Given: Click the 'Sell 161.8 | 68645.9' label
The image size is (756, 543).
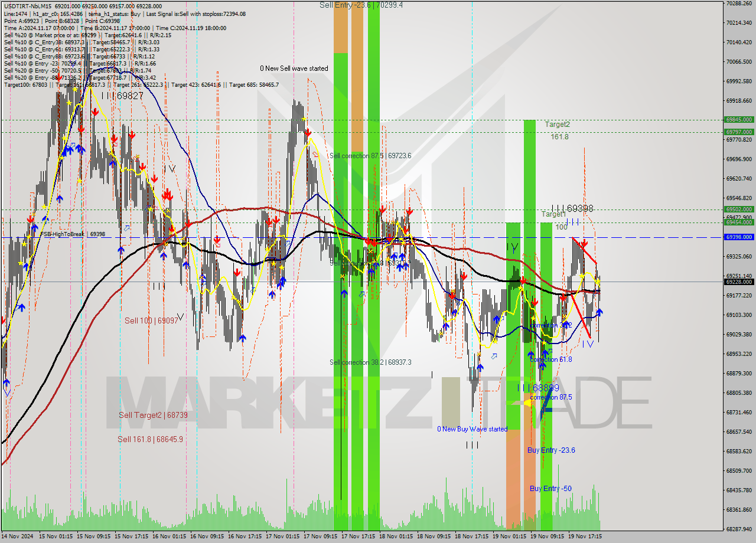Looking at the screenshot, I should 150,439.
